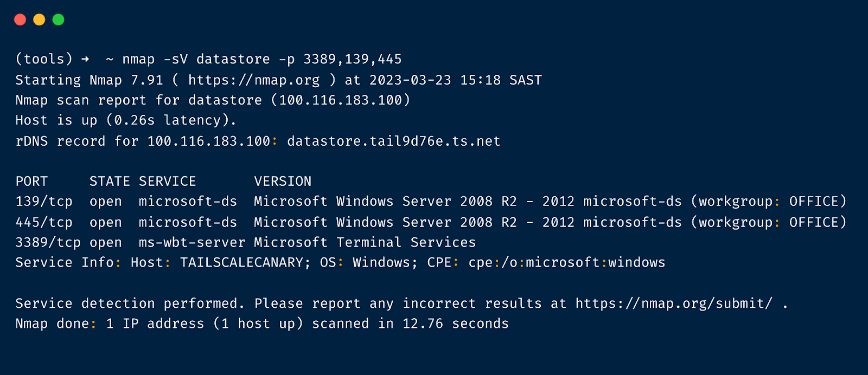Click the TAILSCALECANARY host name
This screenshot has height=375, width=868.
241,263
